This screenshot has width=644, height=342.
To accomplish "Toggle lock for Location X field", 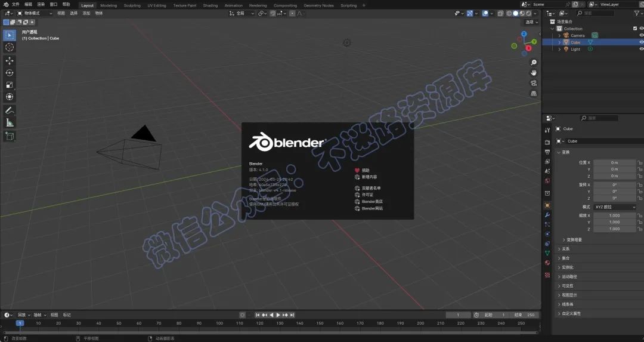I will 639,163.
